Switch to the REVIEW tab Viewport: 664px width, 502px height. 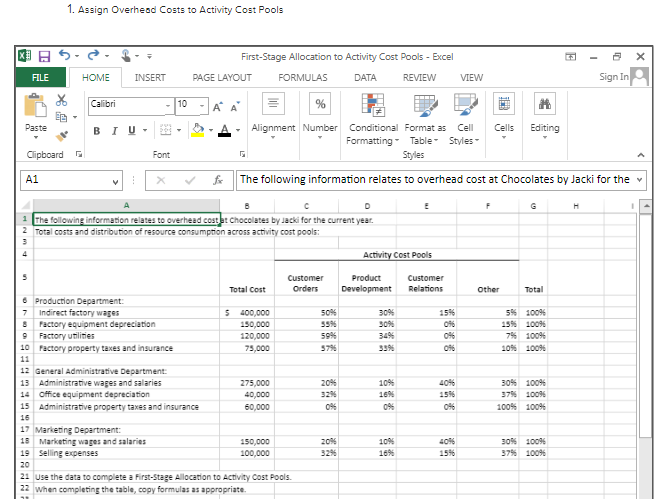[419, 78]
